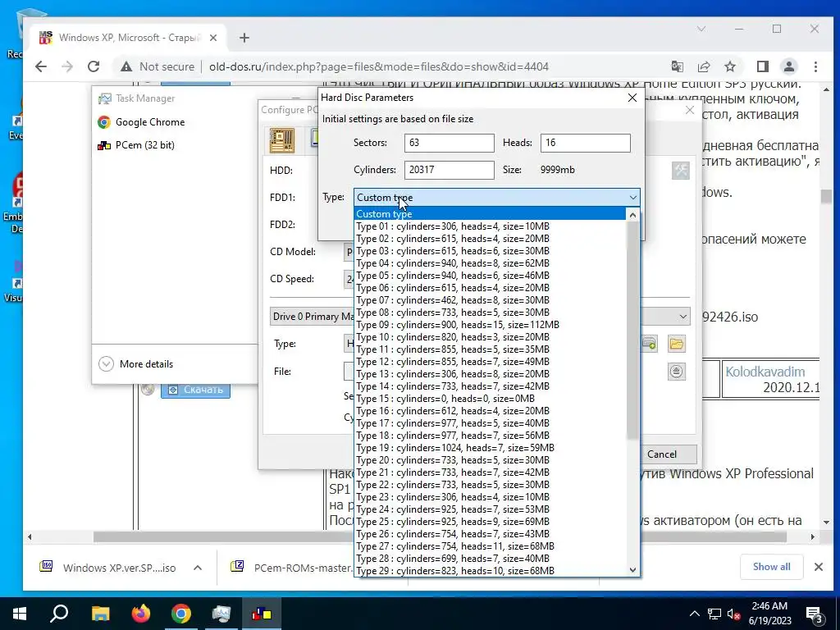This screenshot has height=630, width=840.
Task: Expand More details in Task Manager
Action: (136, 363)
